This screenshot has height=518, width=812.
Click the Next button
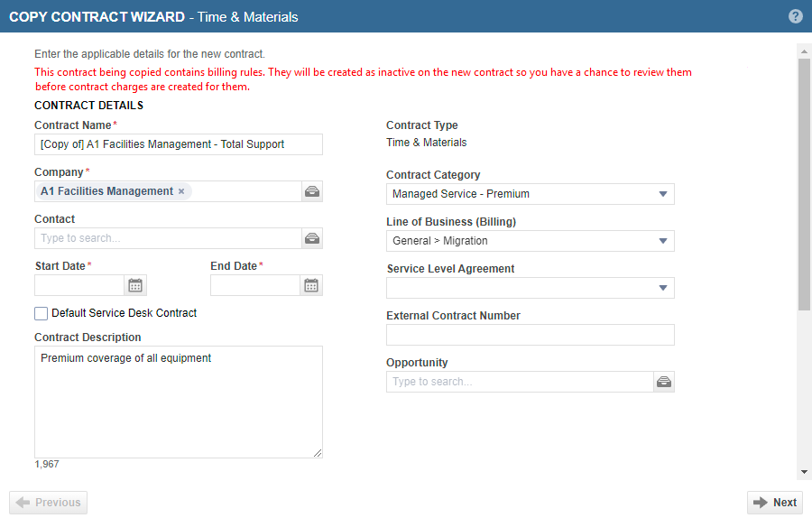click(775, 503)
